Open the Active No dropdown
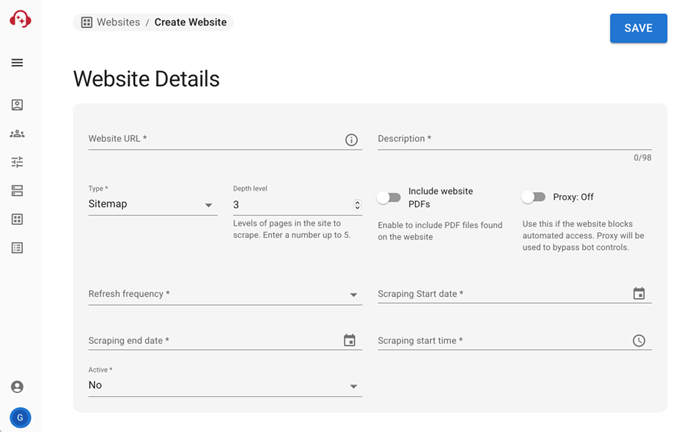Screen dimensions: 683x432 [225, 385]
